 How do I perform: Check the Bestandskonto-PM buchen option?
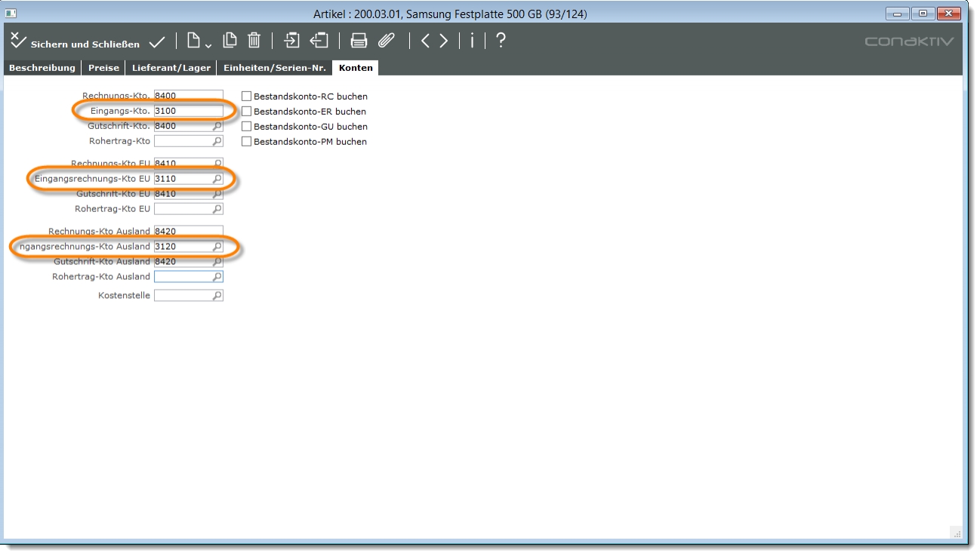(x=246, y=142)
